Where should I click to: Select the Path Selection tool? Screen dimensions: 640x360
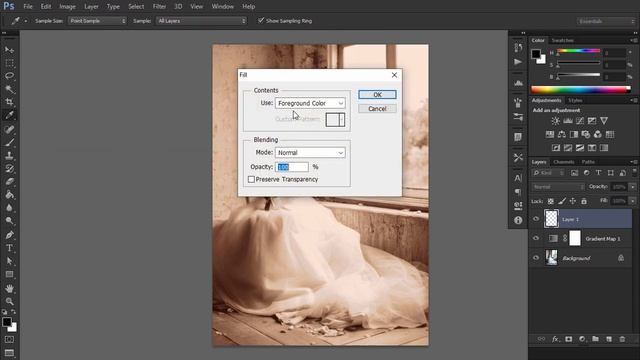pos(9,261)
